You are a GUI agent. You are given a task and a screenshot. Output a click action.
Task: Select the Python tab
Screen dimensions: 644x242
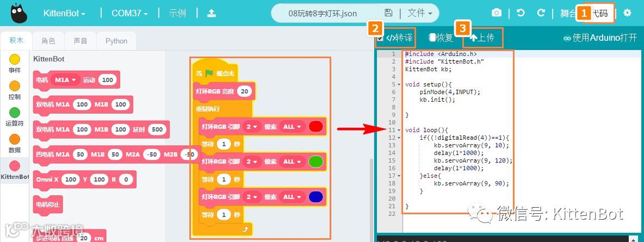click(116, 41)
